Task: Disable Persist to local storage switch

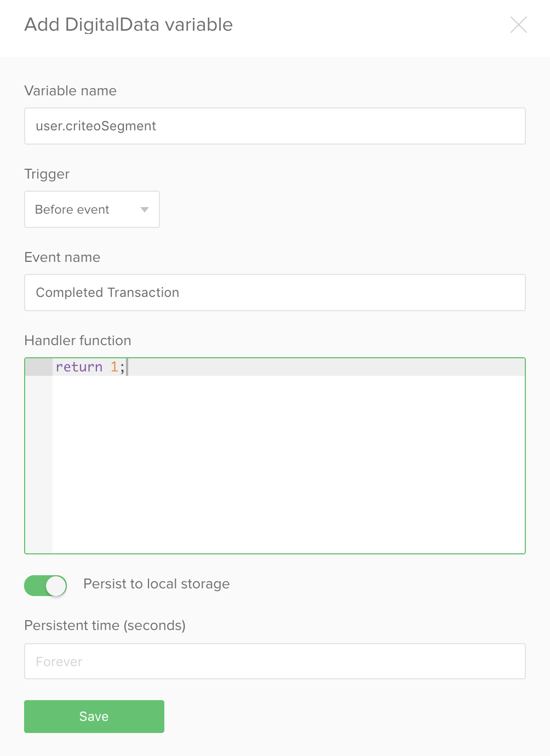Action: point(45,586)
